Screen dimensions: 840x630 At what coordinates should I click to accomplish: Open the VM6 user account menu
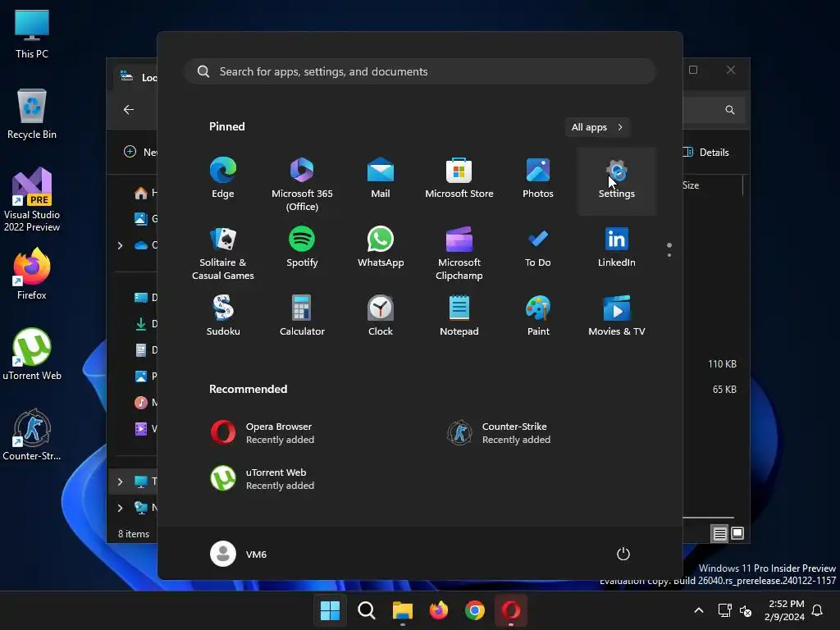[x=239, y=554]
